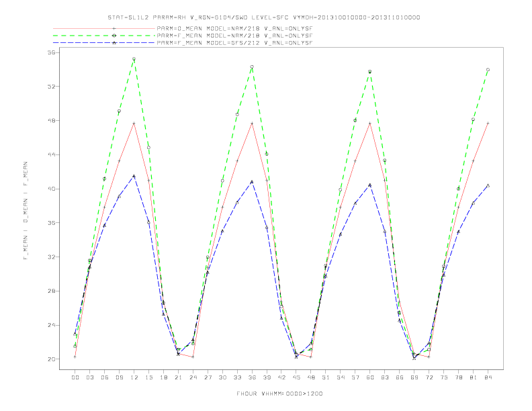The image size is (532, 411).
Task: Click y-axis tick label 28
Action: (x=53, y=291)
